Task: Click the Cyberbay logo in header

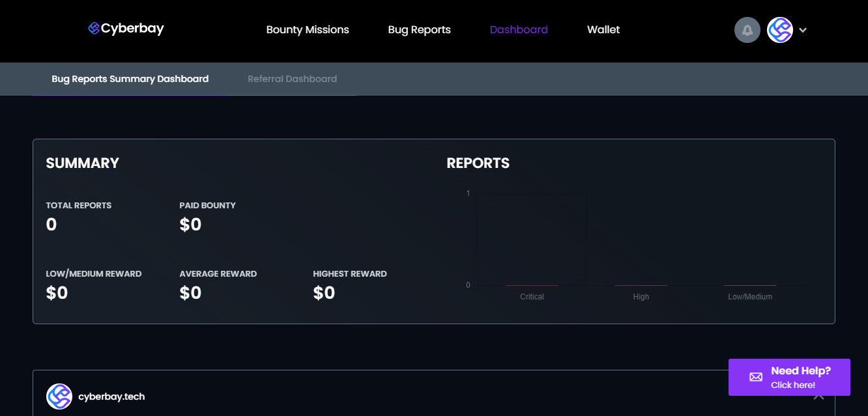Action: pyautogui.click(x=126, y=29)
